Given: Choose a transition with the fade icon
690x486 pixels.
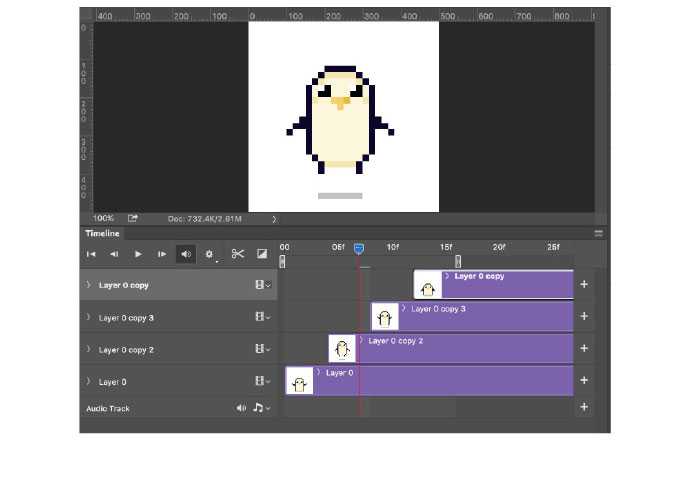Looking at the screenshot, I should [x=262, y=254].
